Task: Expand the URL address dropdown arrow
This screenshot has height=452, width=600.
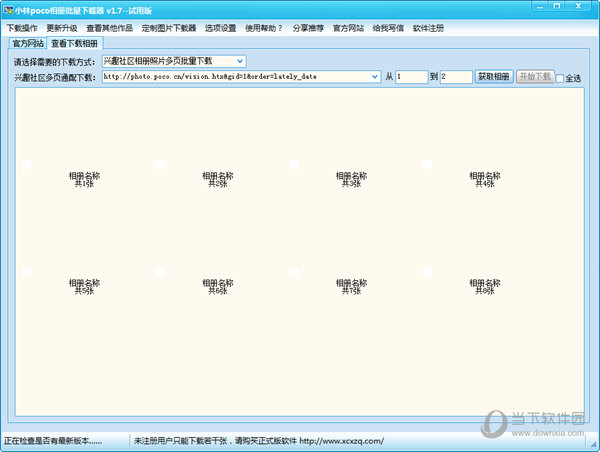Action: pos(375,77)
